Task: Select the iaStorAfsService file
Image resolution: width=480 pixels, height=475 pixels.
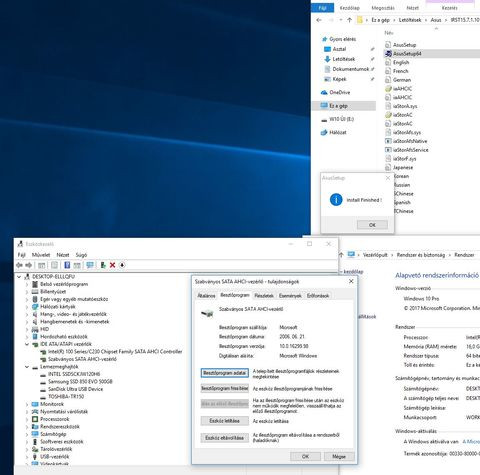Action: coord(410,150)
